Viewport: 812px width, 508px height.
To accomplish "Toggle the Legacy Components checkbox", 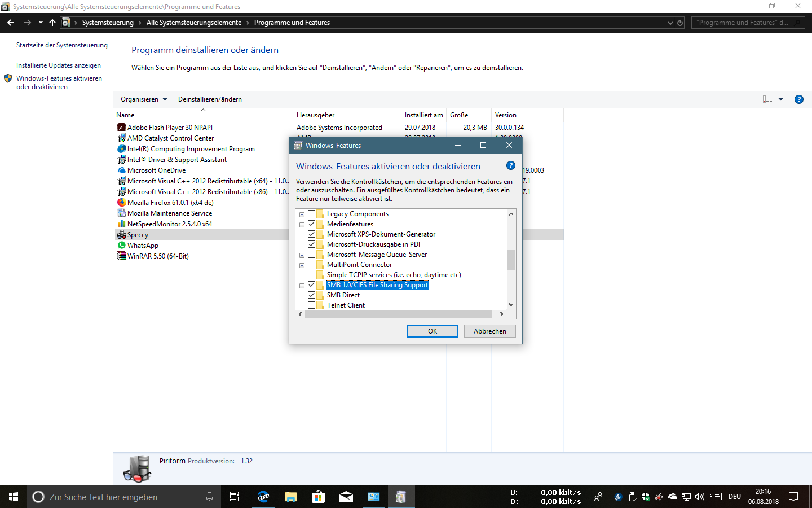I will tap(311, 214).
